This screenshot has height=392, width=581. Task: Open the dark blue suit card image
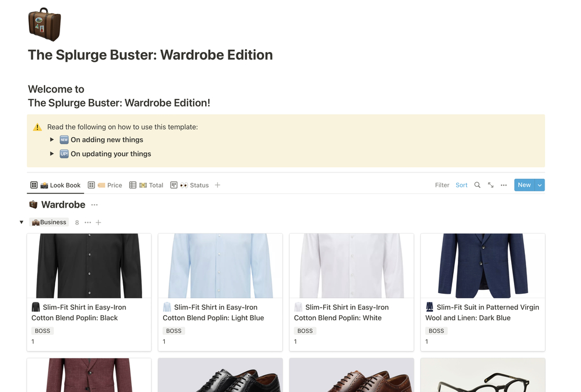click(x=483, y=266)
